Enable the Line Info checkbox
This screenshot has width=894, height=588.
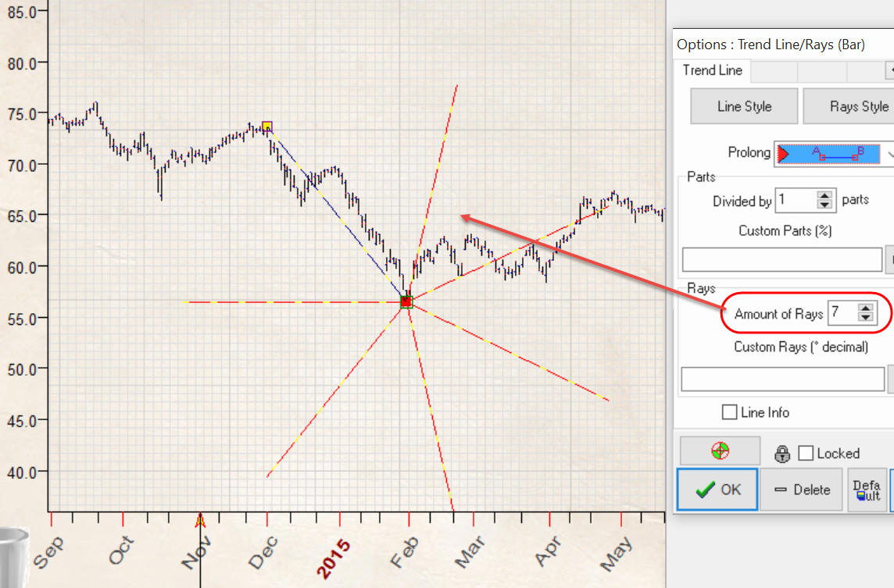(729, 412)
